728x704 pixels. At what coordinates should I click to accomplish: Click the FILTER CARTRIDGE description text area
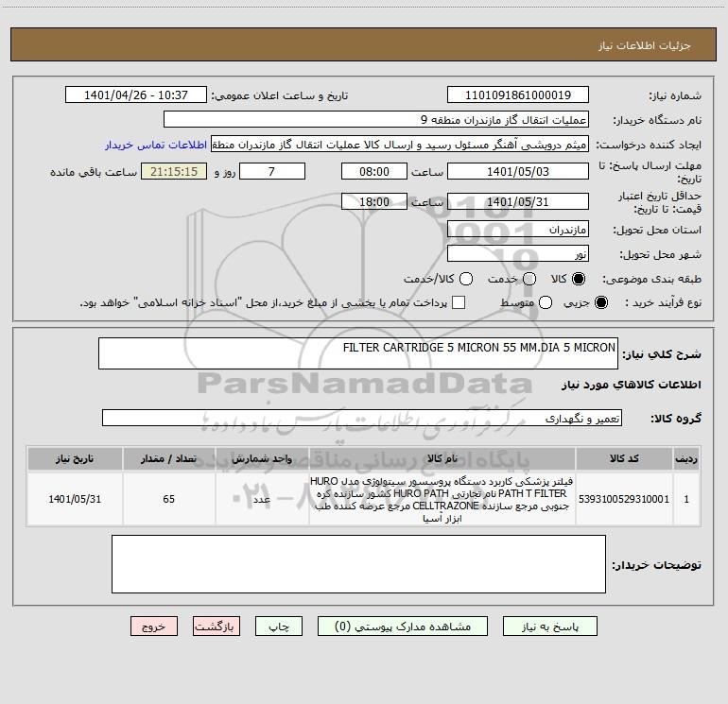(x=358, y=353)
